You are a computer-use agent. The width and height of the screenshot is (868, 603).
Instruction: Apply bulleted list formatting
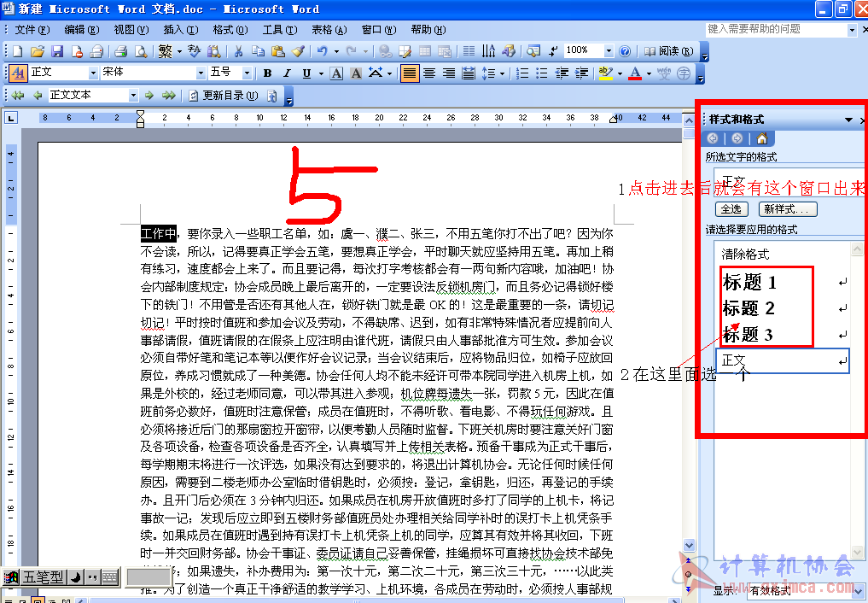point(542,73)
